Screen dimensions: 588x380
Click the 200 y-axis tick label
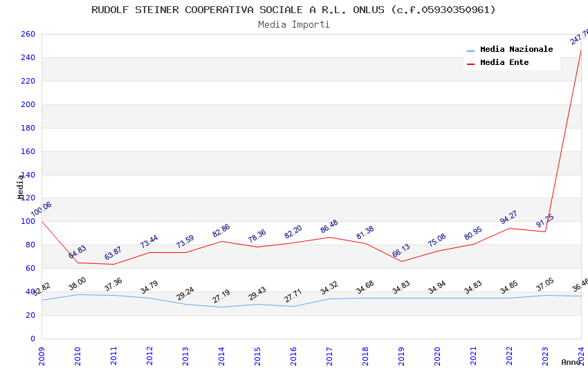tap(28, 104)
